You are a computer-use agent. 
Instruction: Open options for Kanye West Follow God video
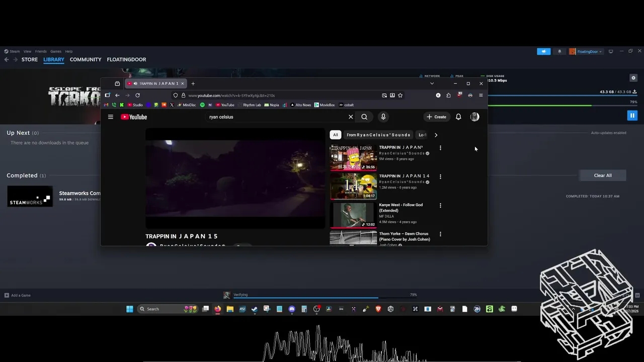click(440, 205)
